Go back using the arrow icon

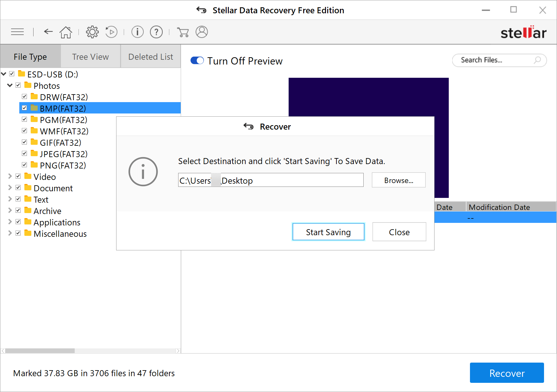[48, 31]
